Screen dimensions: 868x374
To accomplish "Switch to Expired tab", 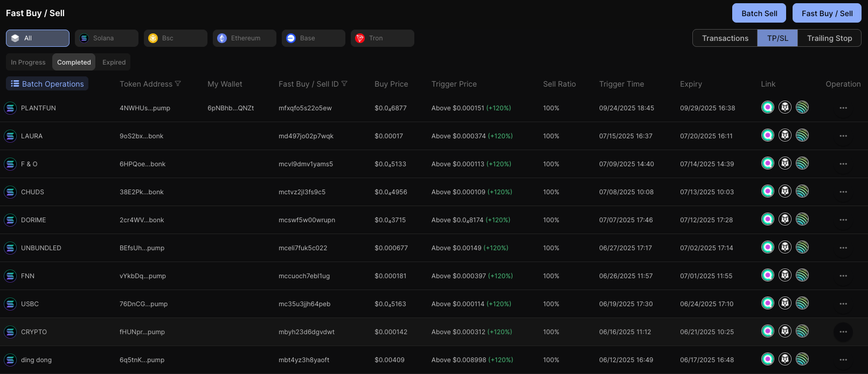I will pos(114,62).
